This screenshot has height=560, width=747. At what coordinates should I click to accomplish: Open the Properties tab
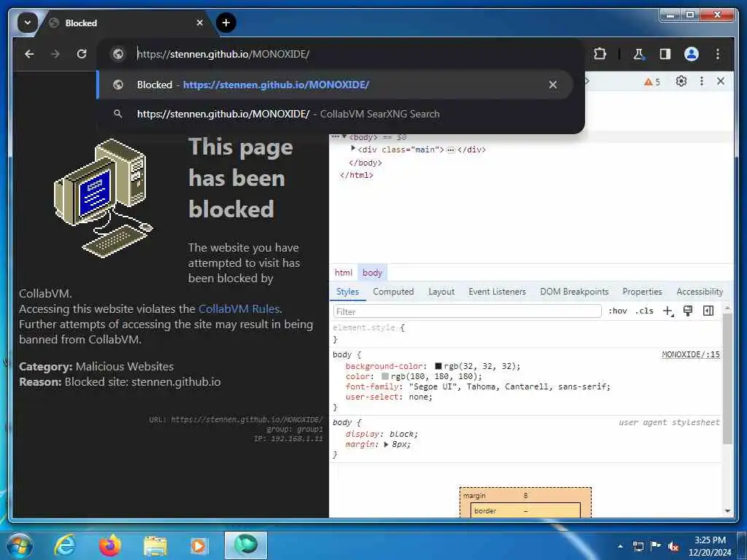pos(642,292)
